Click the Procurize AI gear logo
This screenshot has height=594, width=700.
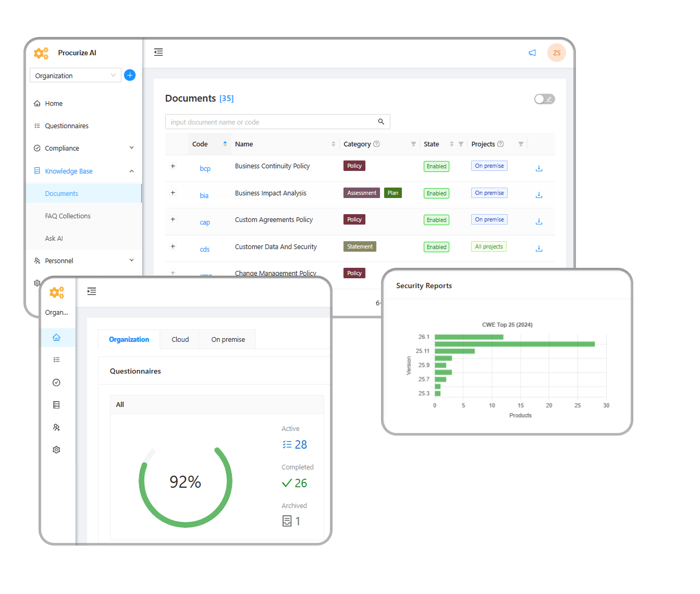point(41,53)
